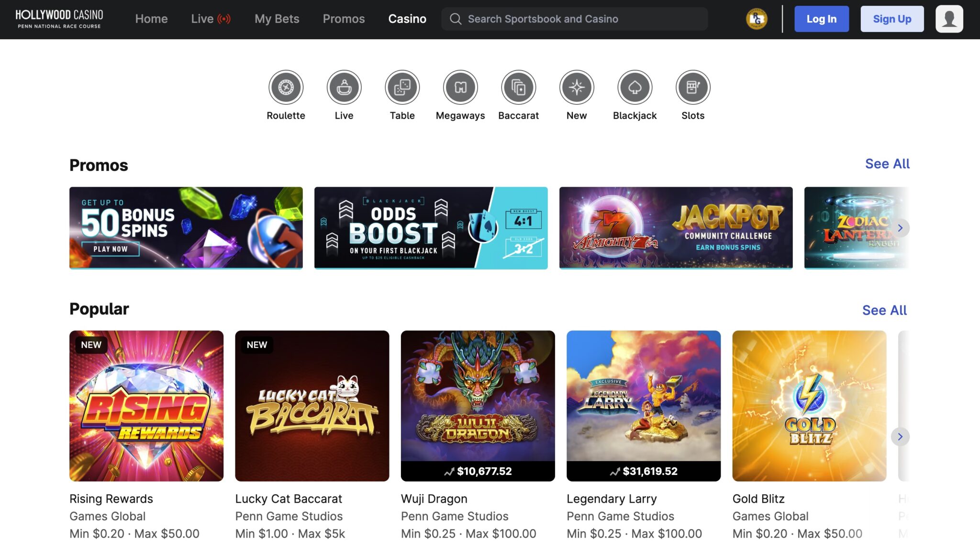The height and width of the screenshot is (552, 980).
Task: Click the Lucky Cat Baccarat title text
Action: (289, 499)
